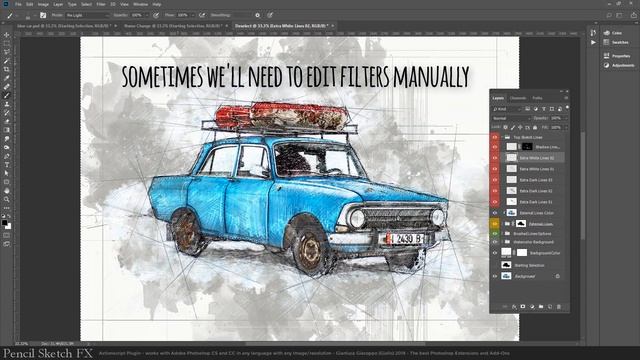The height and width of the screenshot is (360, 640).
Task: Hide the External Lines Color layer
Action: point(495,213)
